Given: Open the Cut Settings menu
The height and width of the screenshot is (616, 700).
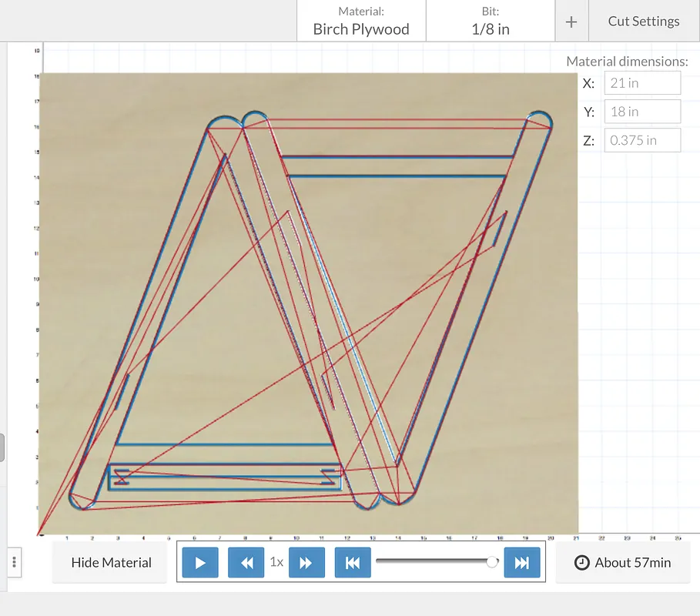Looking at the screenshot, I should [x=644, y=22].
